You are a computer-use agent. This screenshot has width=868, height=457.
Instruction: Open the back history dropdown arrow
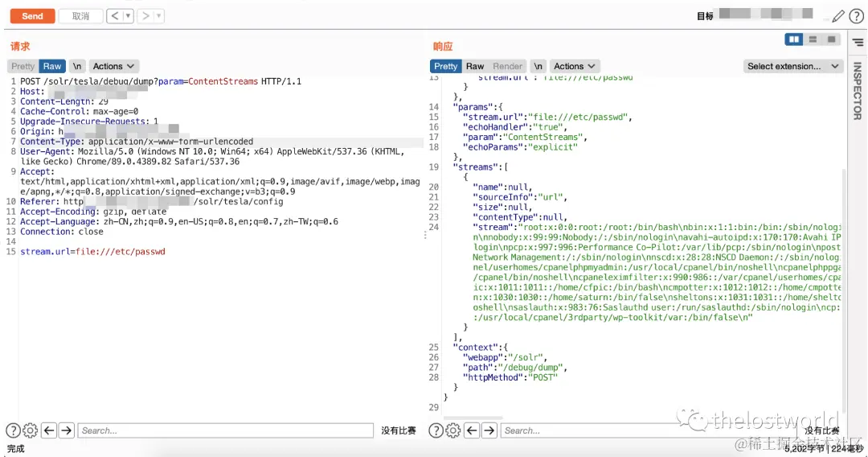pyautogui.click(x=128, y=16)
